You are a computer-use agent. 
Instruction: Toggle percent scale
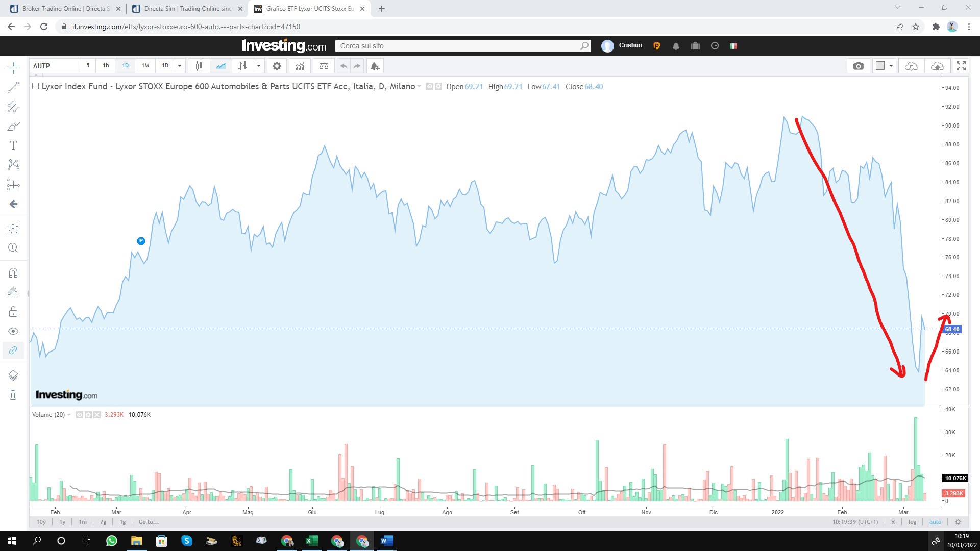pyautogui.click(x=893, y=522)
